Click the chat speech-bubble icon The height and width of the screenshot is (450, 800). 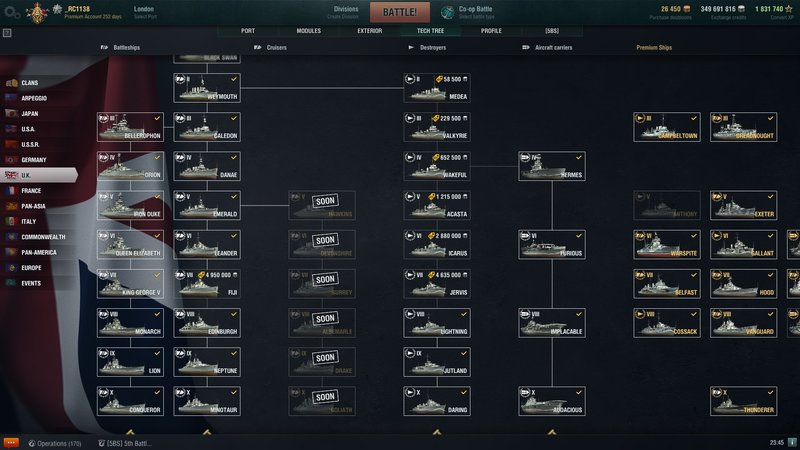11,443
